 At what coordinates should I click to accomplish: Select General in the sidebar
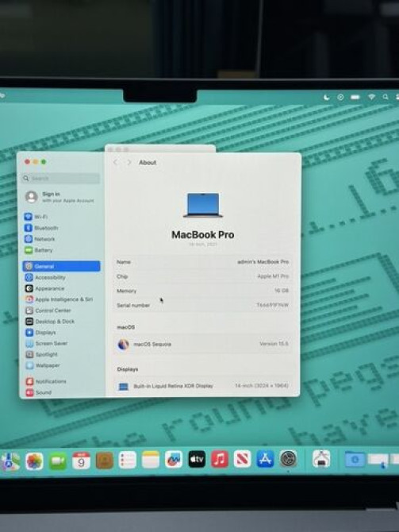tap(61, 266)
